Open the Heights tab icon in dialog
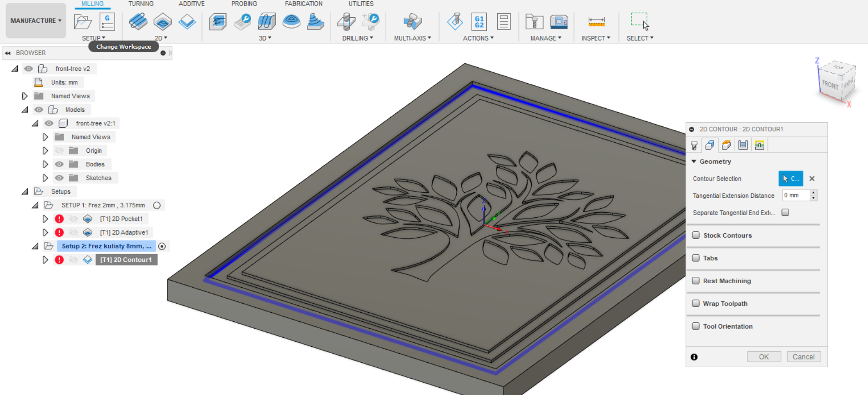 click(726, 145)
